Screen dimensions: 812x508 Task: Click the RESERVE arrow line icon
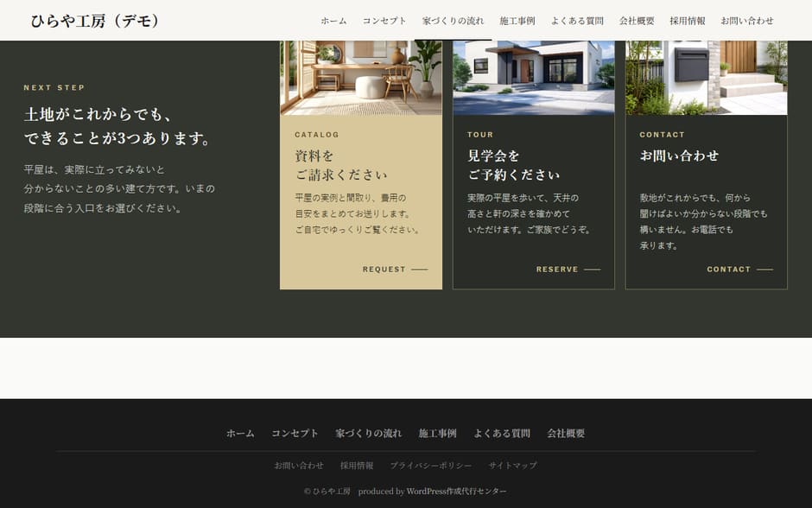pos(593,270)
